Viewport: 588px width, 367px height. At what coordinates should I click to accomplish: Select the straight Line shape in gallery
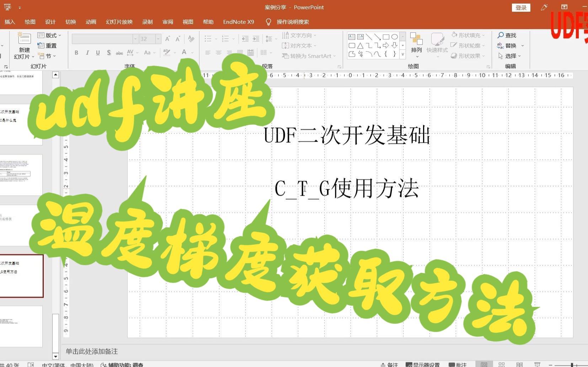pos(369,37)
